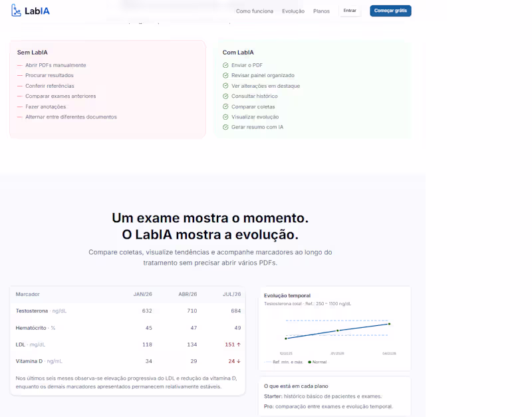Screen dimensions: 532x417
Task: Click check icon beside Revisar painel organizado
Action: [x=225, y=75]
